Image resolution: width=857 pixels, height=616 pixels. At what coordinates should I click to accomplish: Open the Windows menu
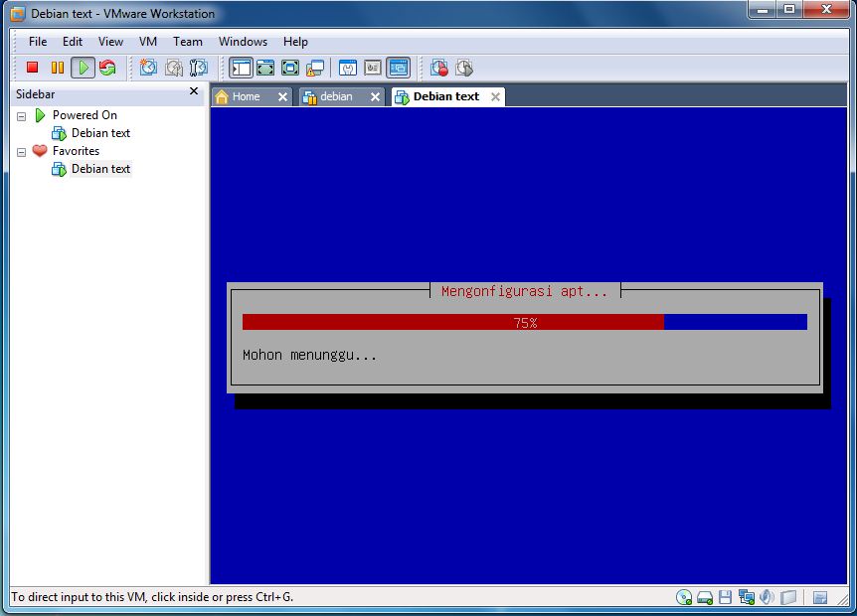[x=243, y=42]
